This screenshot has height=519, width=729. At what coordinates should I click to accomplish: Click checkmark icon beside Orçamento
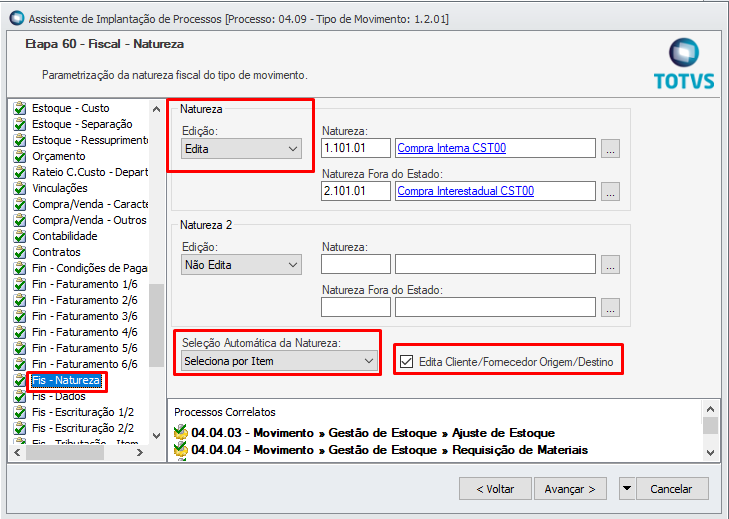click(x=20, y=156)
